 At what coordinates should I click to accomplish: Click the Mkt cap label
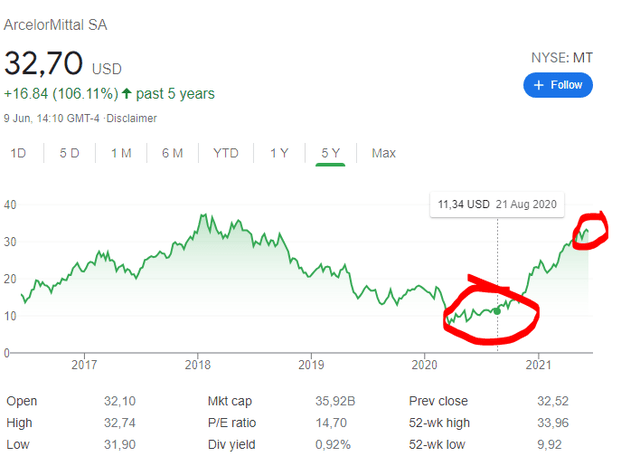pyautogui.click(x=229, y=401)
